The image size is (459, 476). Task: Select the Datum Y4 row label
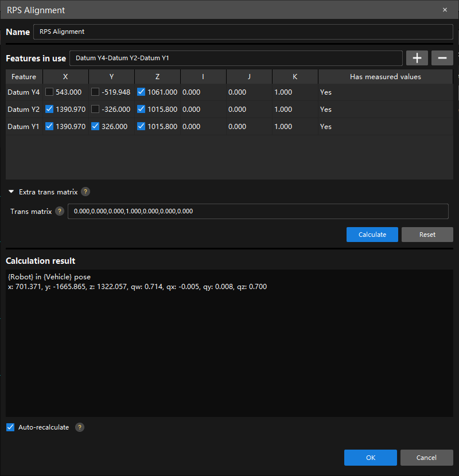[24, 92]
